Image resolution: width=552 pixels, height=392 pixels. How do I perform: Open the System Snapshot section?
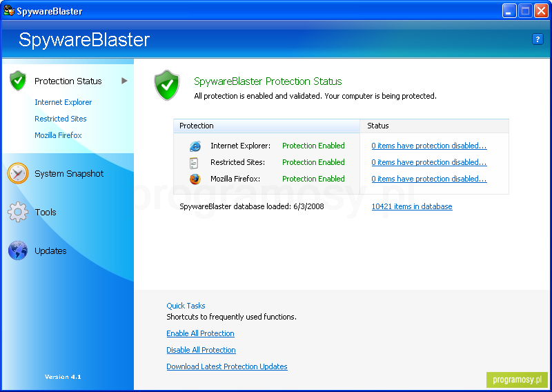pyautogui.click(x=69, y=174)
